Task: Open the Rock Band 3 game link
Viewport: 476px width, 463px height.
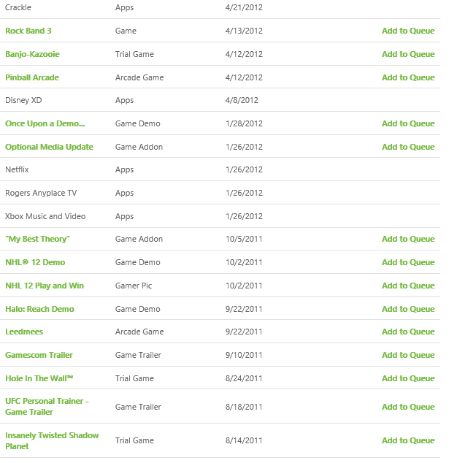Action: (28, 31)
